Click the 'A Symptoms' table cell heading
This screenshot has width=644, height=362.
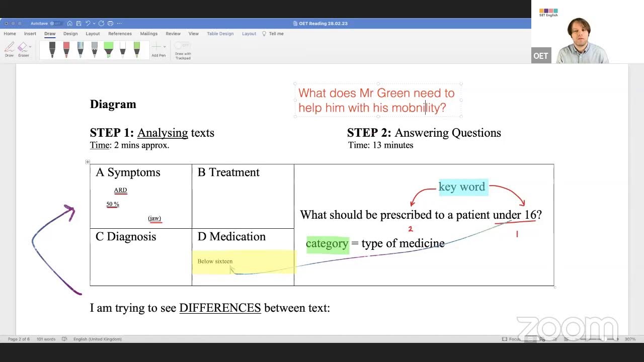[128, 172]
